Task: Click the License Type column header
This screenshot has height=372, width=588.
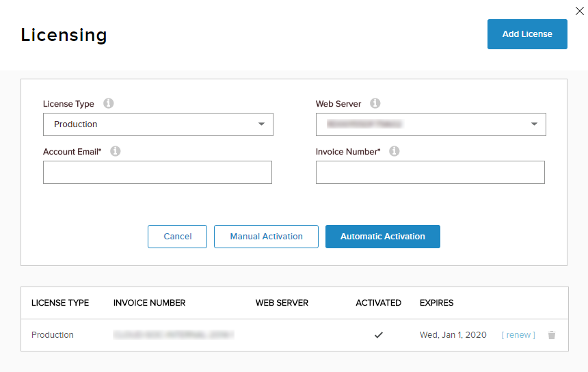Action: click(60, 303)
